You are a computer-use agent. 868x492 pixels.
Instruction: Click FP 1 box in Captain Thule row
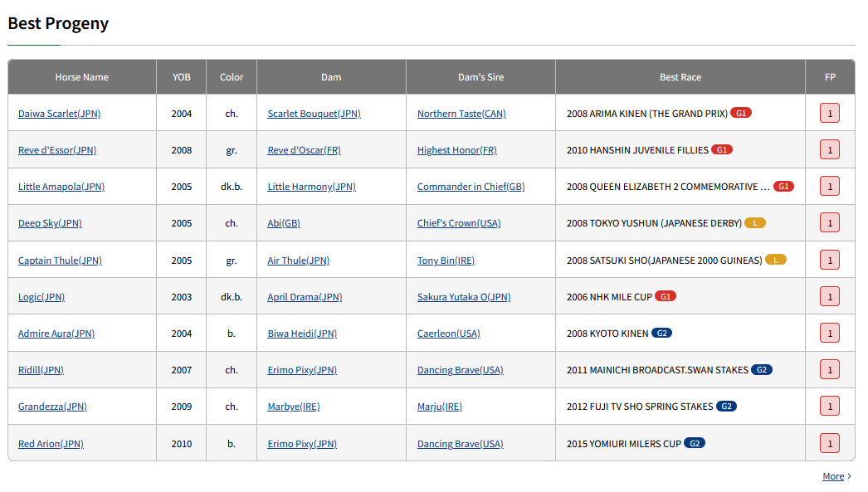(830, 260)
